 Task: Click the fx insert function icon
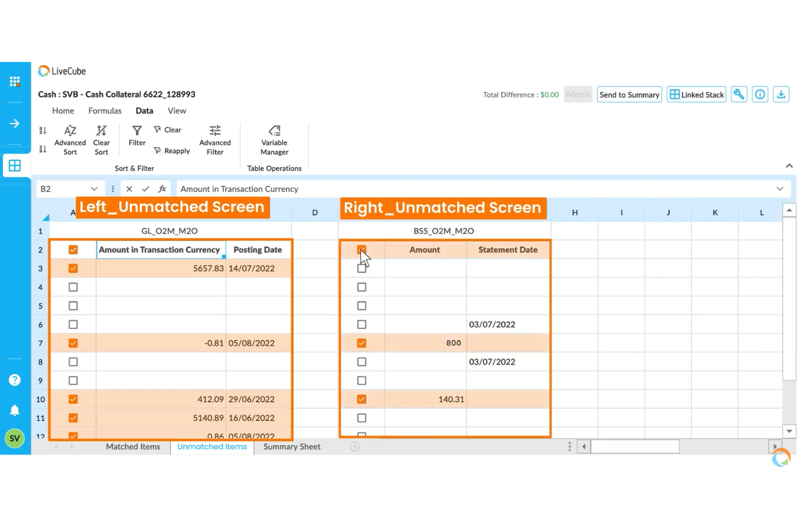pos(162,189)
